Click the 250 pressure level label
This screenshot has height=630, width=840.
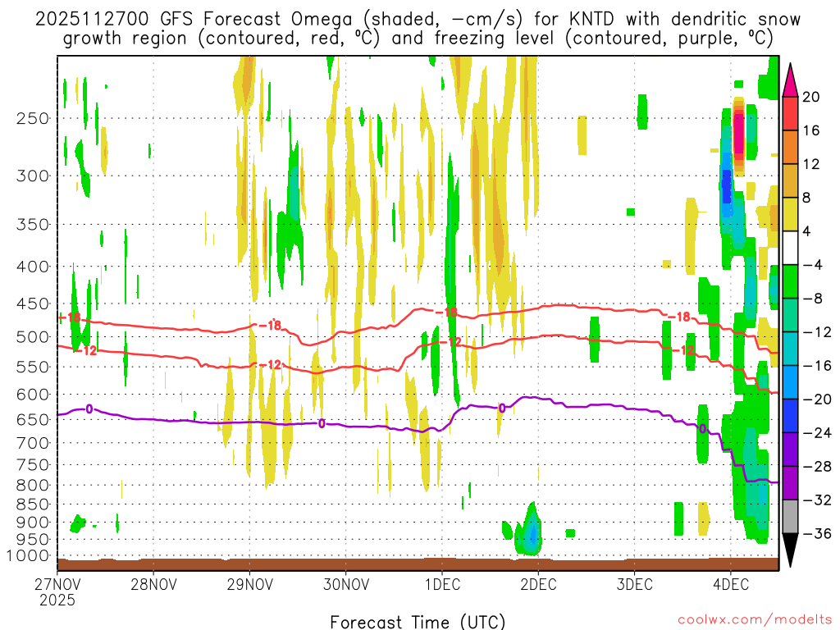coord(33,118)
